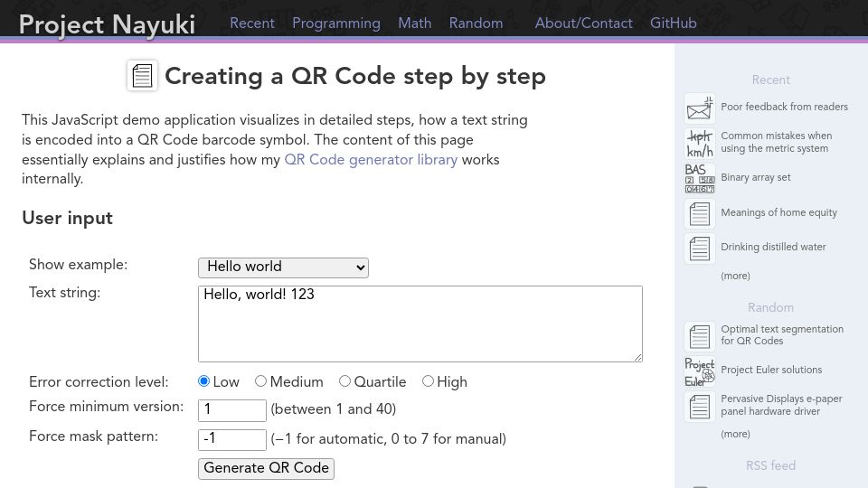Click the '(between 1 and 40)' hint text
The image size is (868, 488).
[x=334, y=408]
